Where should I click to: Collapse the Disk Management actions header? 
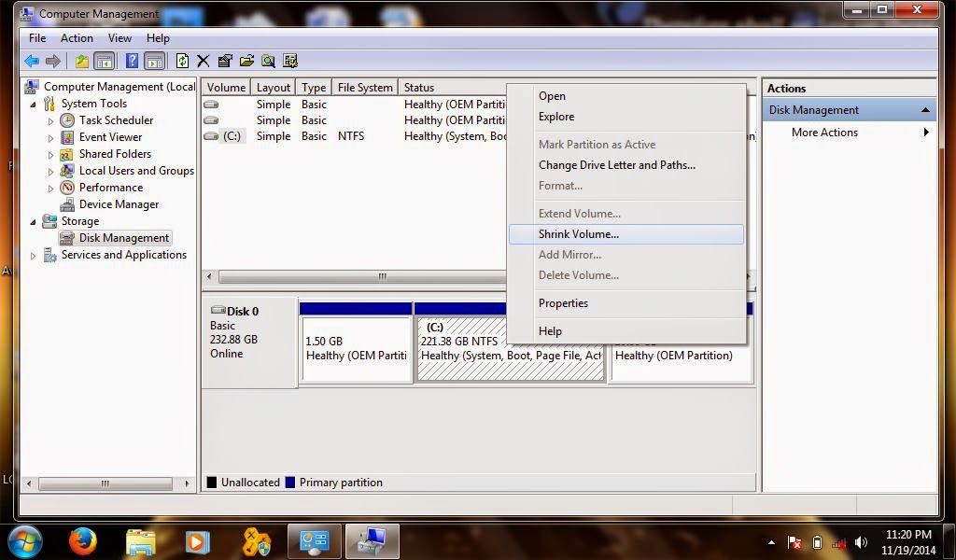click(x=924, y=109)
